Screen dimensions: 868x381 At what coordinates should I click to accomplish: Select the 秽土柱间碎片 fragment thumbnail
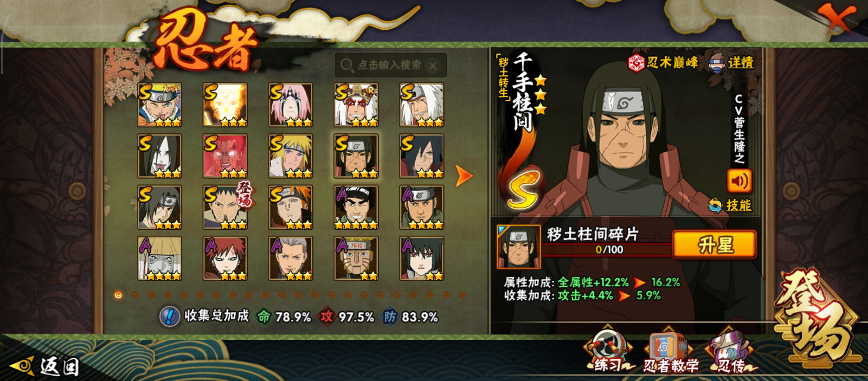(518, 247)
